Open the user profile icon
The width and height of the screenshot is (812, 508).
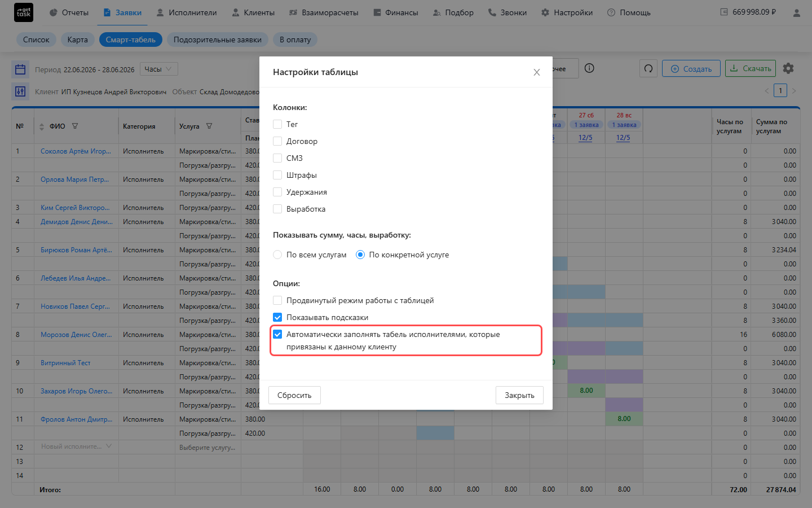(x=796, y=12)
